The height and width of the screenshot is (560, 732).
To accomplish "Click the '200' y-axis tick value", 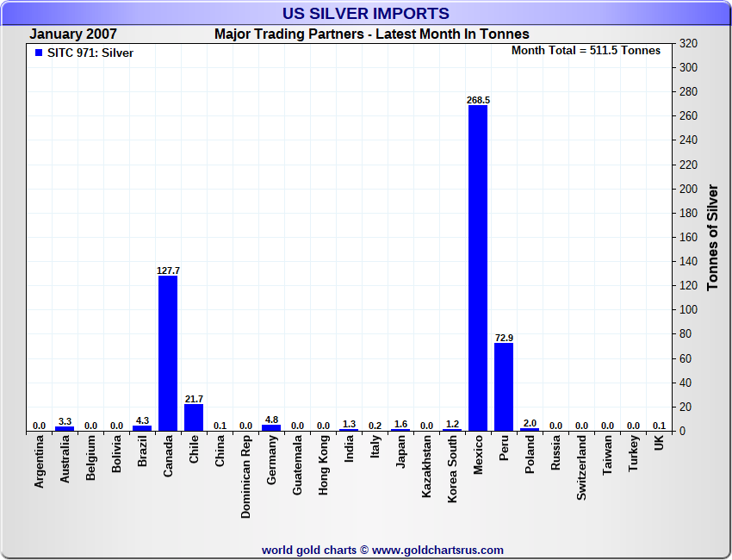I will pos(688,189).
